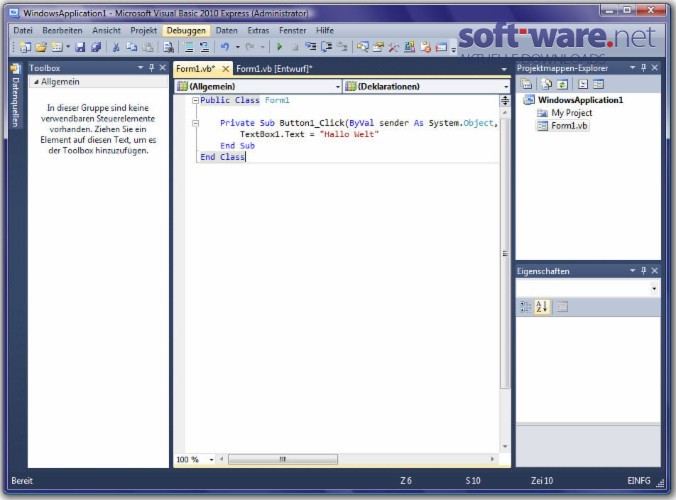This screenshot has height=500, width=676.
Task: Click the Find in Files icon
Action: [169, 47]
